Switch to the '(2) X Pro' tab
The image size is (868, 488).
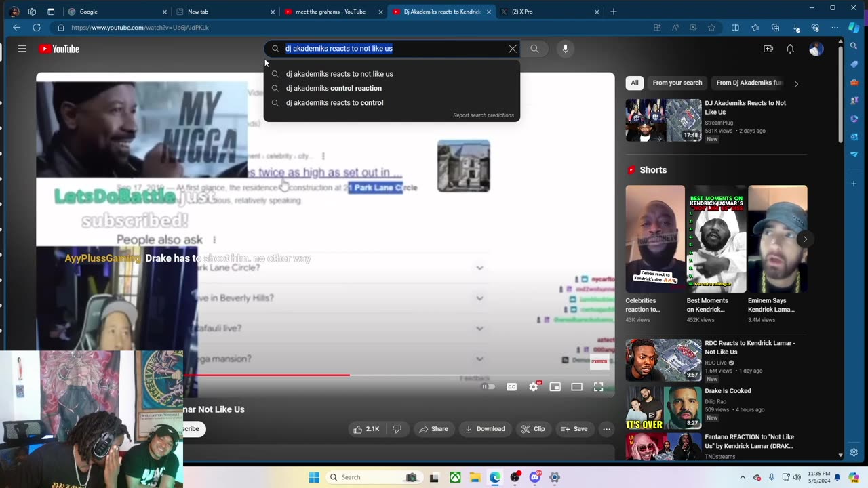[x=549, y=12]
